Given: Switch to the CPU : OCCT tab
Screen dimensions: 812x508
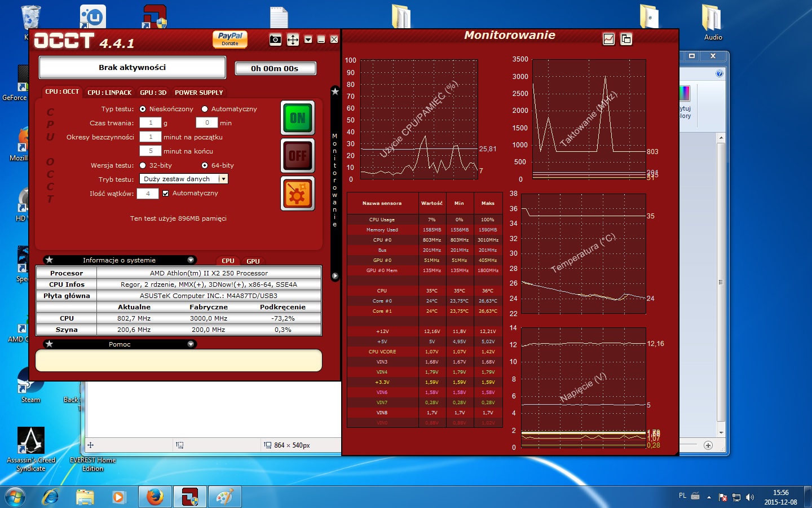Looking at the screenshot, I should point(62,91).
